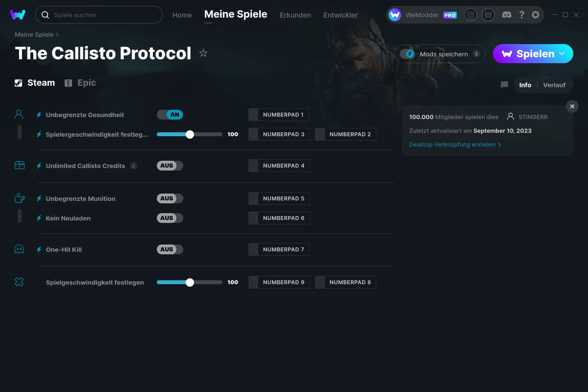Click info icon beside Unlimited Callisto Credits
This screenshot has width=588, height=392.
pyautogui.click(x=133, y=166)
